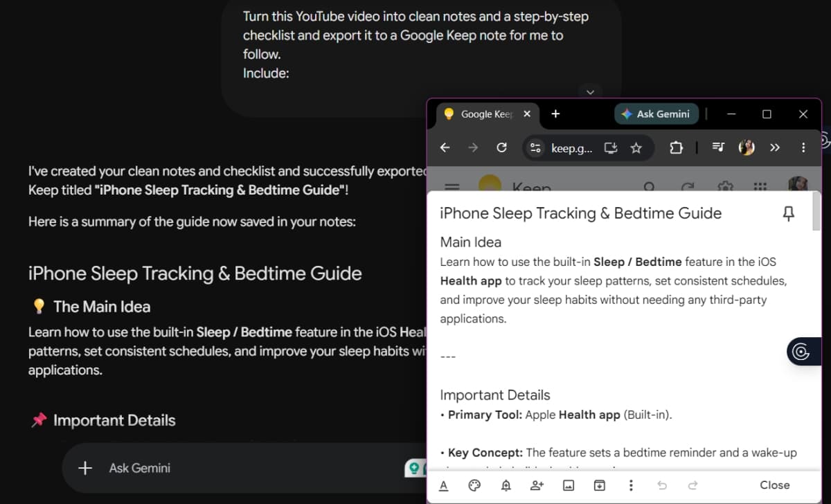Click The Main Idea heading in Gemini chat
The width and height of the screenshot is (831, 504).
tap(102, 307)
